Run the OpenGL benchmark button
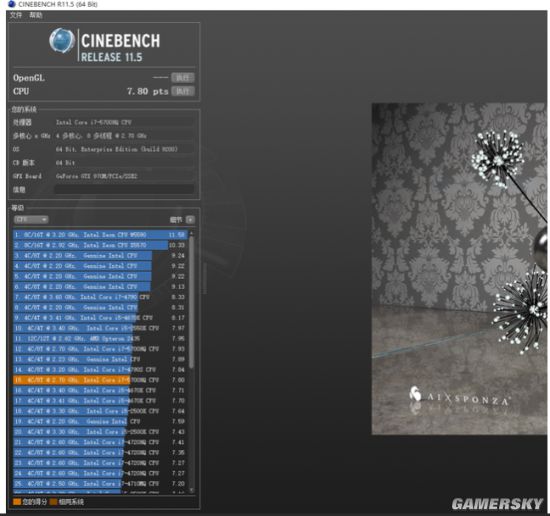This screenshot has width=550, height=516. point(183,78)
